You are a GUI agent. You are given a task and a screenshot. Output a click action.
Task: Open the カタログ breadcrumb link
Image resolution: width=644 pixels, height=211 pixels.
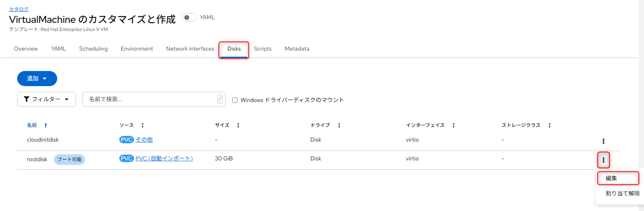[19, 9]
